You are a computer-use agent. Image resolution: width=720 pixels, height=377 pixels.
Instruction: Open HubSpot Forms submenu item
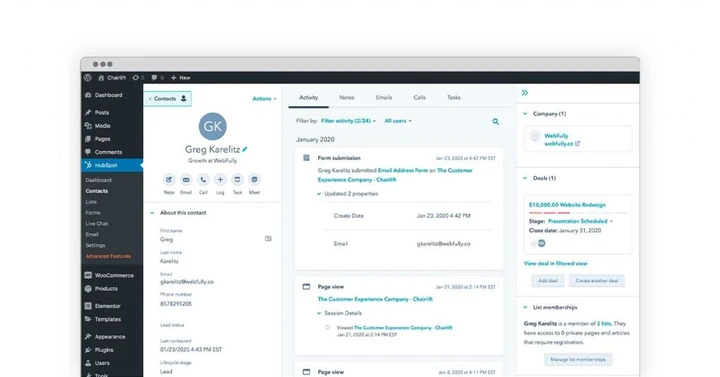[x=93, y=213]
